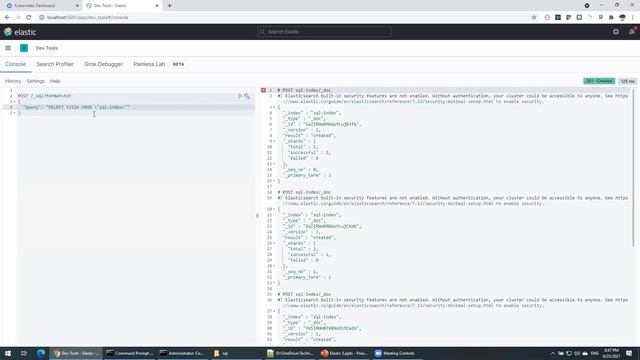Viewport: 640px width, 360px height.
Task: Switch to the Command Prompt taskbar window
Action: coord(130,353)
